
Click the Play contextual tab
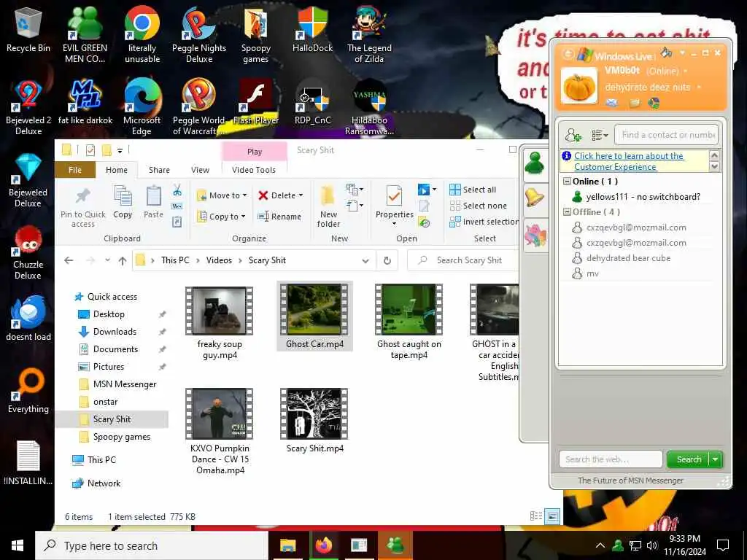(x=255, y=152)
